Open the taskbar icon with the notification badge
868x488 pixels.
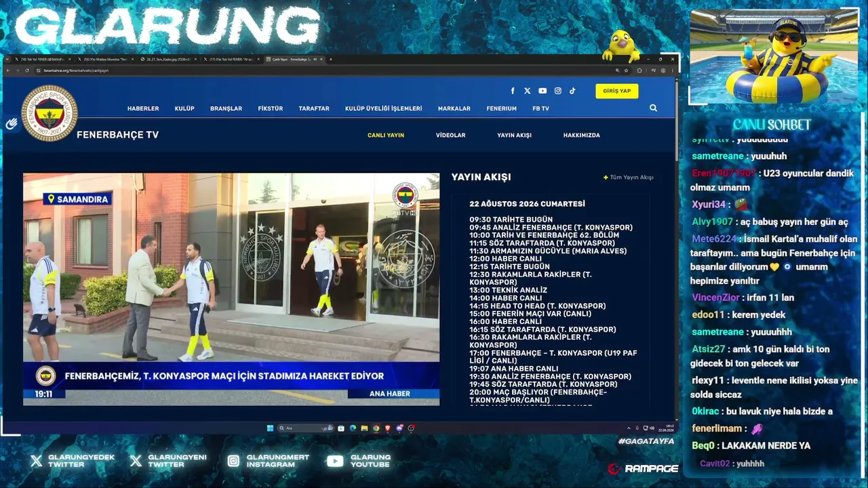(x=399, y=428)
